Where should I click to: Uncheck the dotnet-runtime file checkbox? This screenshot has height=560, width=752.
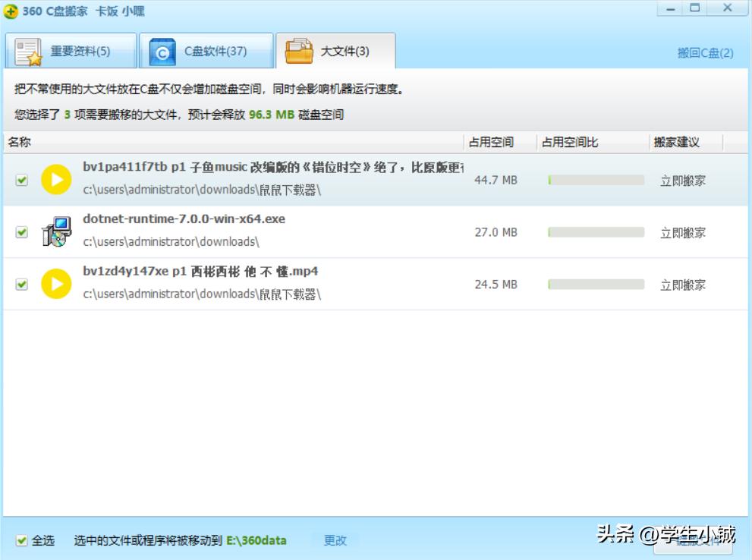point(19,232)
